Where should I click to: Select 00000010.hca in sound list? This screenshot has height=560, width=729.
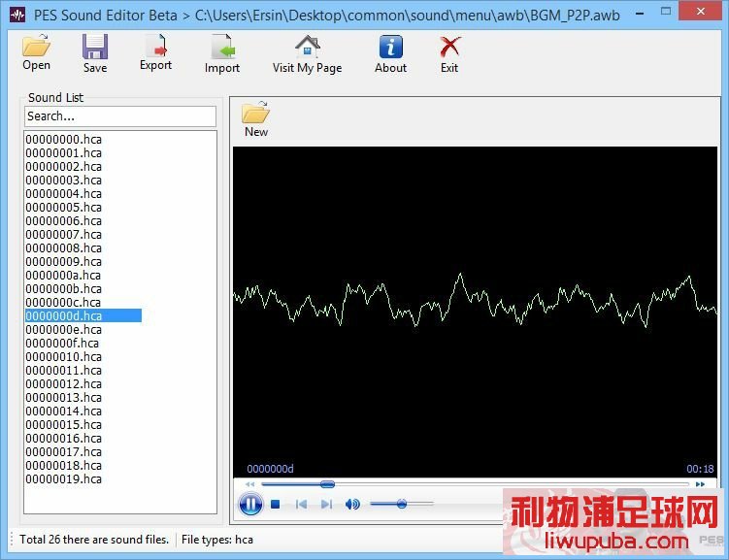tap(64, 357)
